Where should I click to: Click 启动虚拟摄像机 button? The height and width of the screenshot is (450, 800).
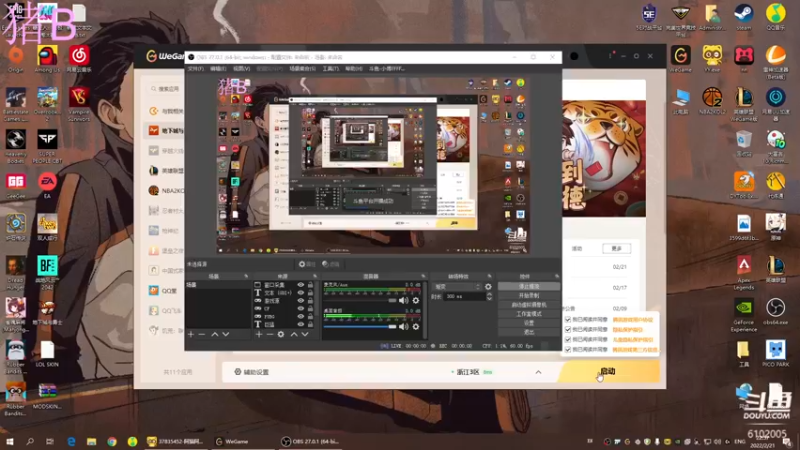click(x=529, y=305)
